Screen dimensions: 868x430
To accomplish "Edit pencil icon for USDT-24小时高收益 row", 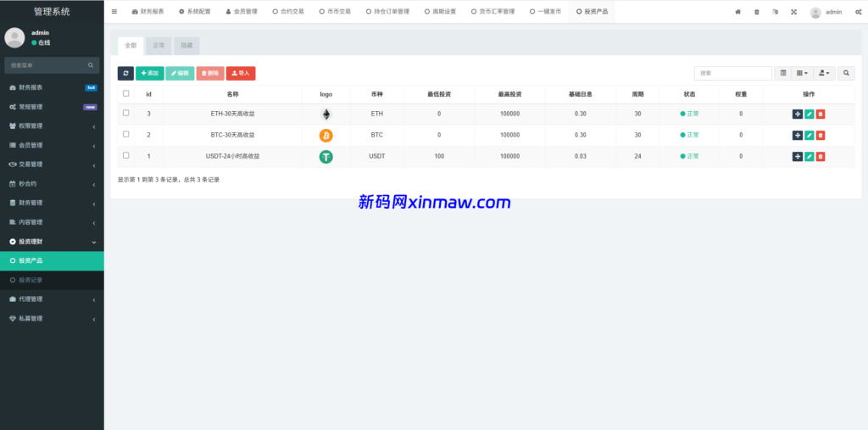I will (809, 157).
